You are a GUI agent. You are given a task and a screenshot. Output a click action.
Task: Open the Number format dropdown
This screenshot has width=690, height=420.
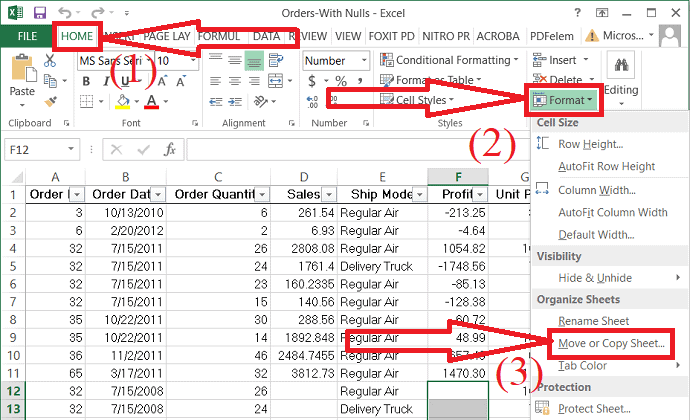coord(364,60)
